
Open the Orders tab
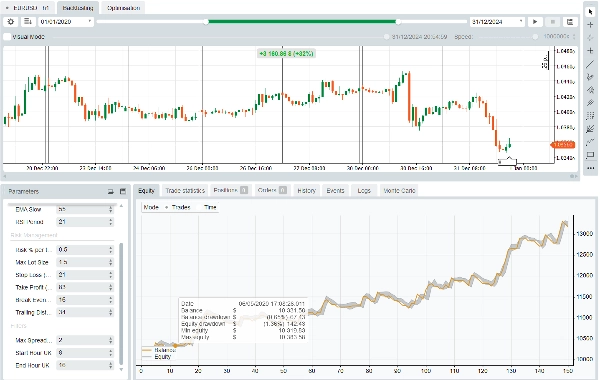pos(272,191)
